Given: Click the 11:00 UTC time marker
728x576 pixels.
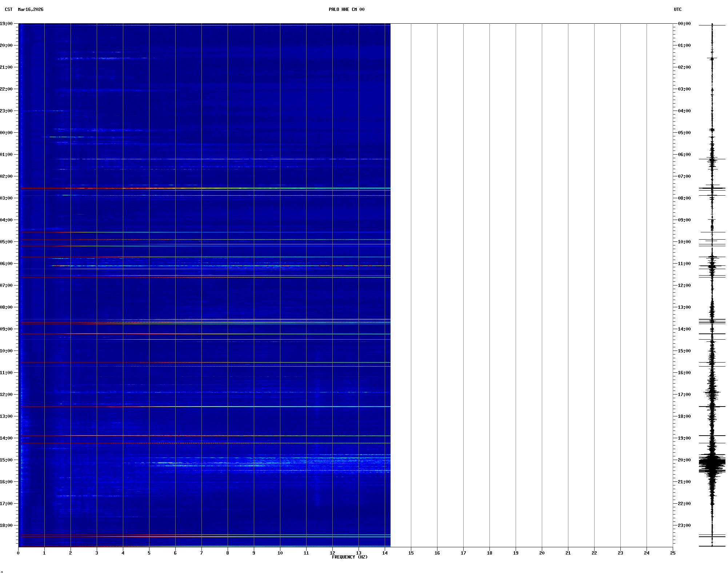Looking at the screenshot, I should [x=684, y=264].
